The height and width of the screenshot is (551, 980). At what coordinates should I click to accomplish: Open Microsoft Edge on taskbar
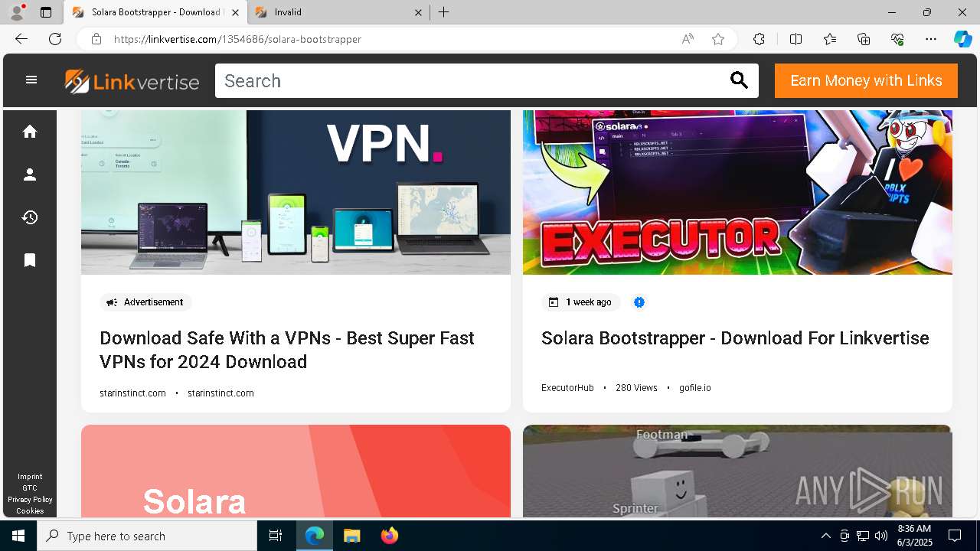315,536
